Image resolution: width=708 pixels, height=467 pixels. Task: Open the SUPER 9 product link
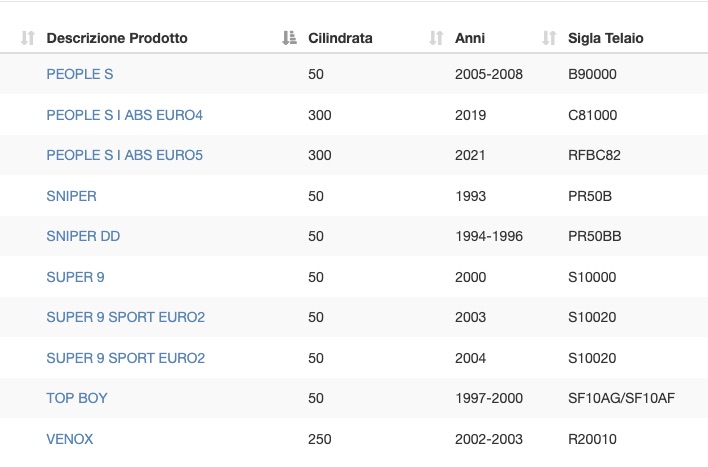click(x=75, y=277)
